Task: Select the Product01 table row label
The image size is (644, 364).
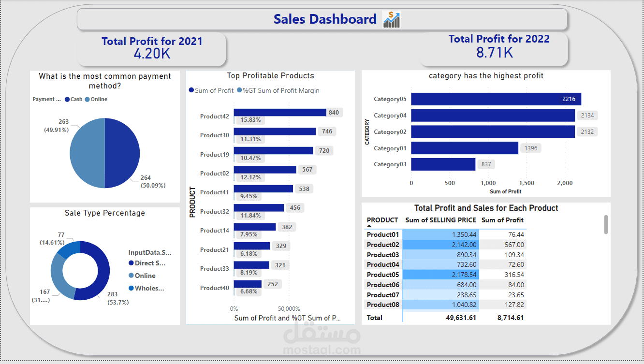Action: point(383,235)
